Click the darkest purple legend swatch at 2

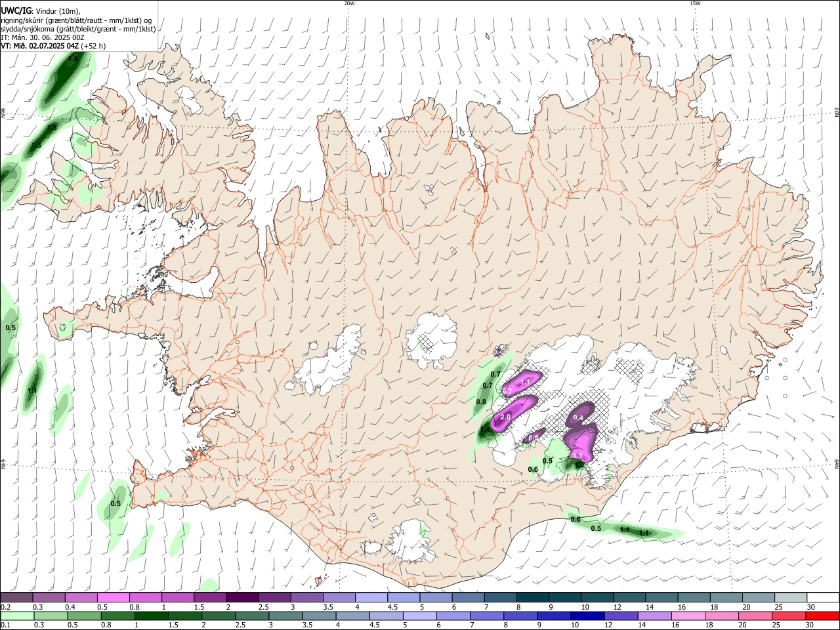pos(241,597)
